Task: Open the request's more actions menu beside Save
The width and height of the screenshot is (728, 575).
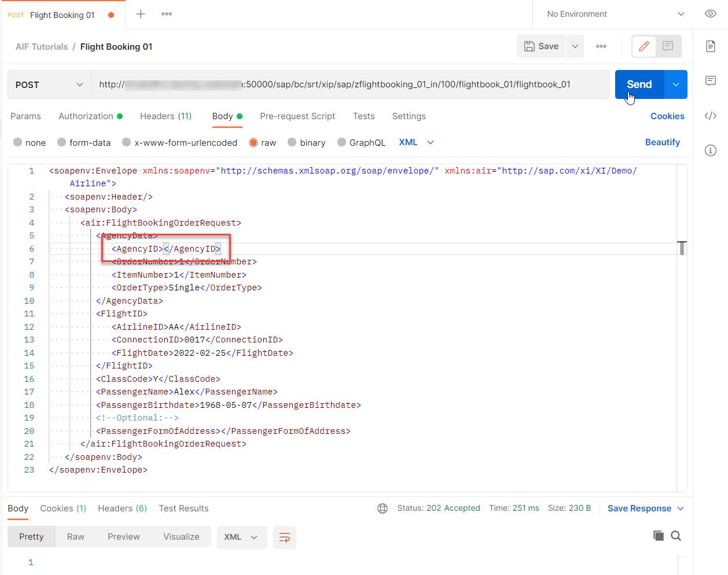Action: tap(601, 46)
